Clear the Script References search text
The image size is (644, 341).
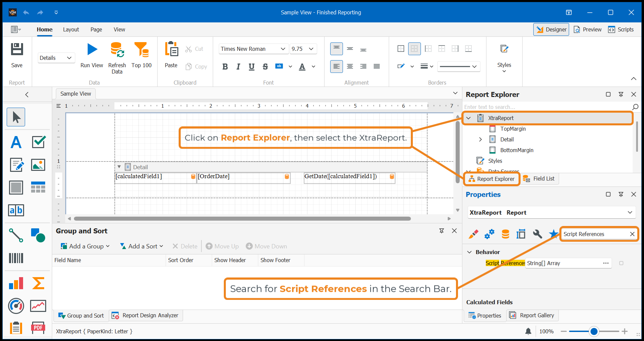pos(632,234)
